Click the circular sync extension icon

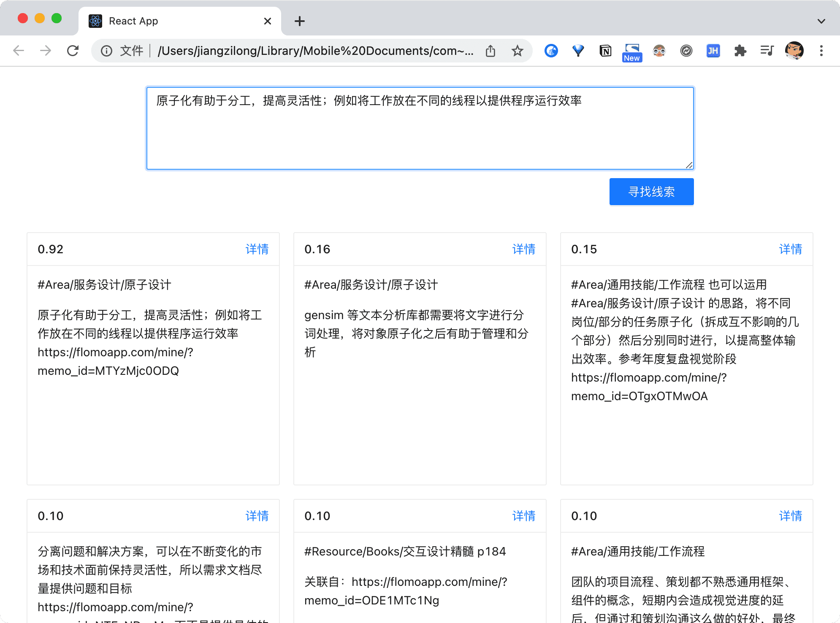pyautogui.click(x=686, y=51)
